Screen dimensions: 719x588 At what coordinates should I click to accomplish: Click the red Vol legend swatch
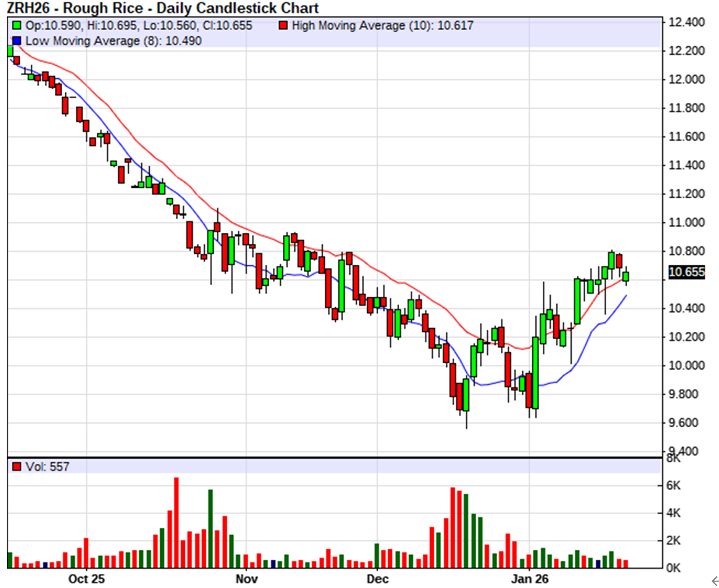coord(17,467)
